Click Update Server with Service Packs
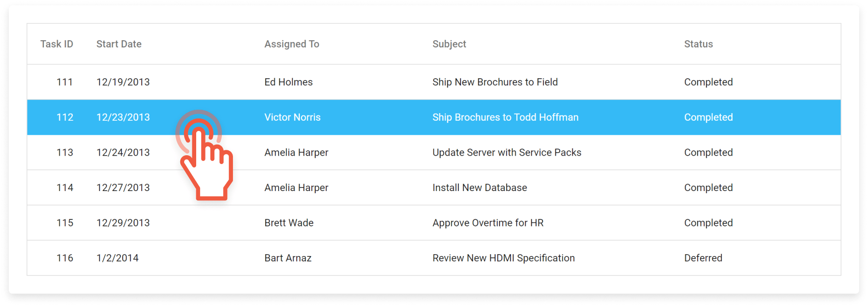This screenshot has width=868, height=306. coord(507,153)
